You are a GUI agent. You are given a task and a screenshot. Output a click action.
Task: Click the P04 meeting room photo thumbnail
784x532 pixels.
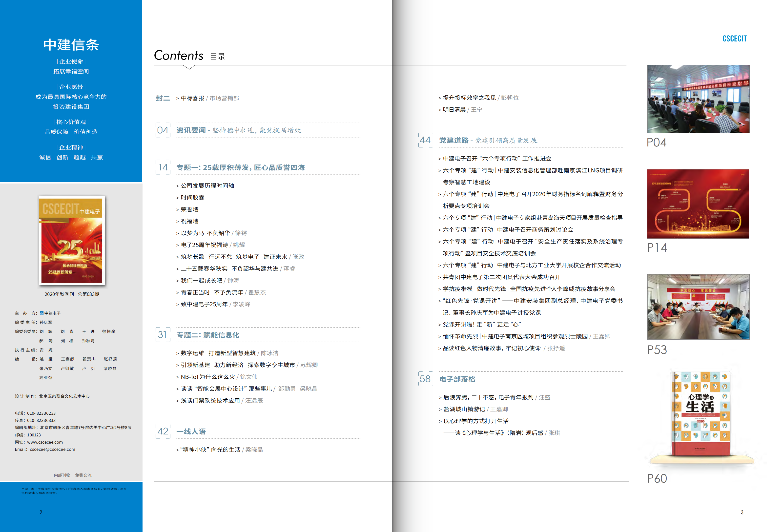698,99
